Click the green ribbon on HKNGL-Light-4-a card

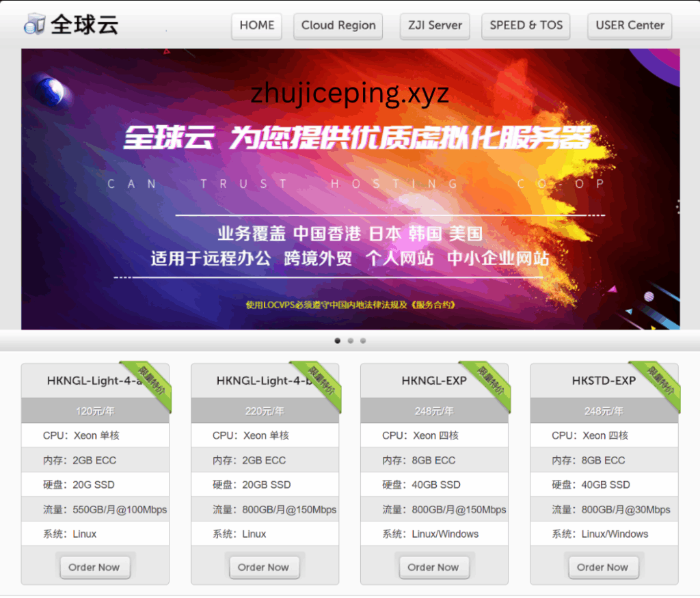pos(150,383)
